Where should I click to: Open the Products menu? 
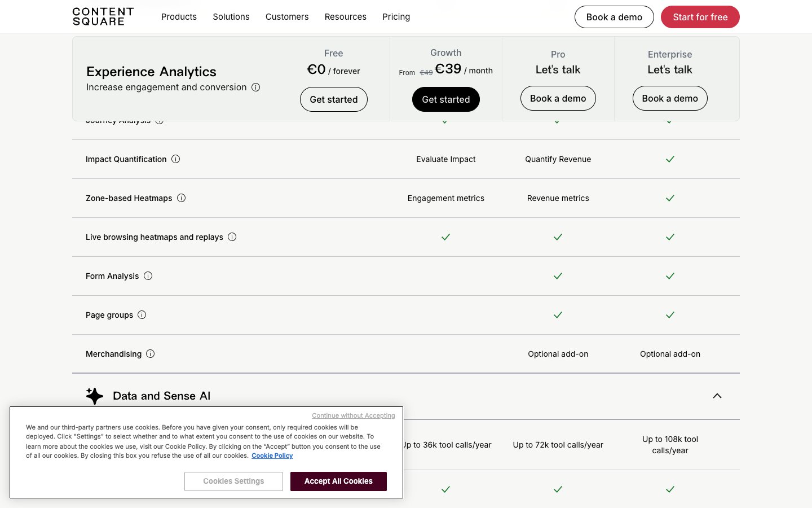point(179,17)
